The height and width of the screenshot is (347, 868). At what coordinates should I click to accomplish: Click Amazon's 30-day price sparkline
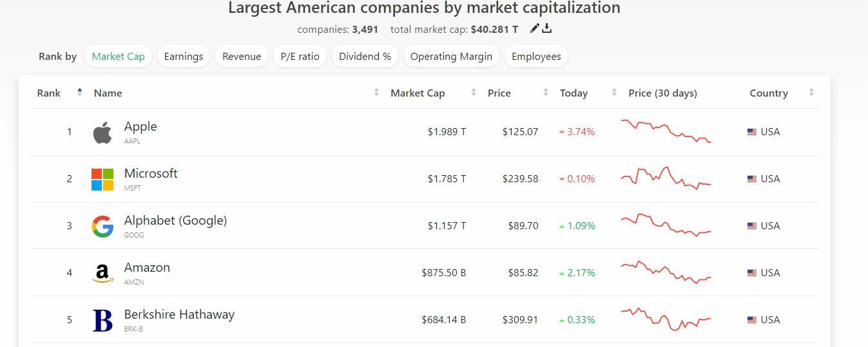click(666, 272)
